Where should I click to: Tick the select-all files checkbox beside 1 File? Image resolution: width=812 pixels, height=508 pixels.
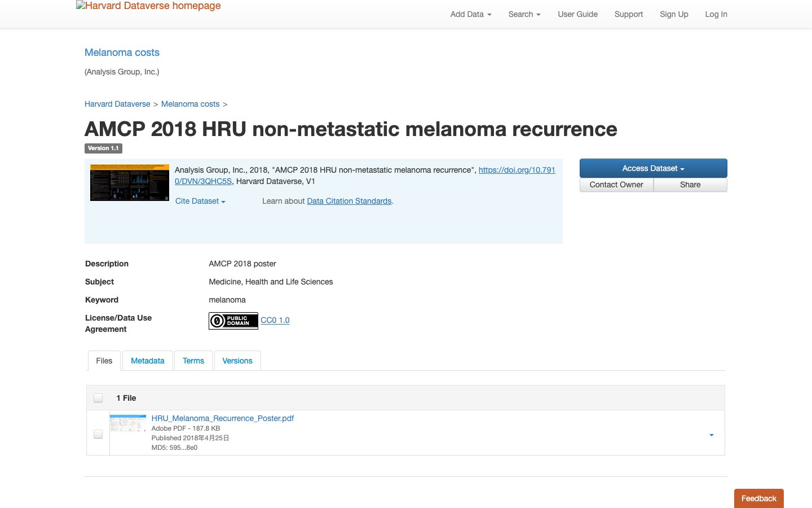pyautogui.click(x=98, y=398)
